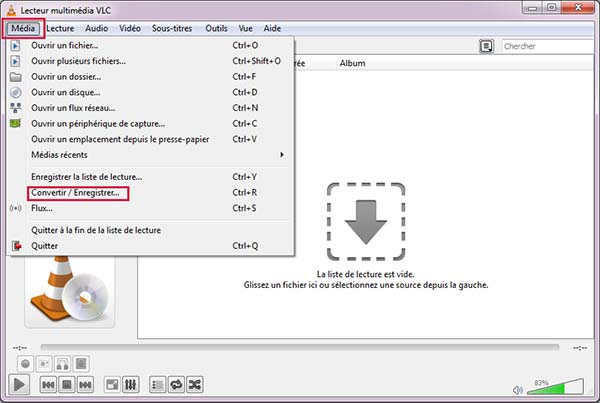
Task: Click frame by frame button
Action: point(81,364)
